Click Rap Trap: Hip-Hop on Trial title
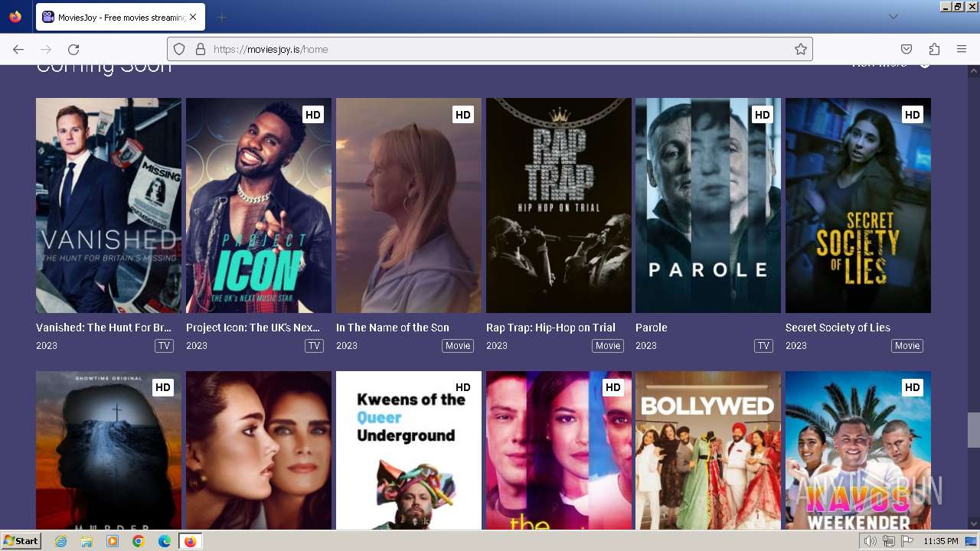 550,328
